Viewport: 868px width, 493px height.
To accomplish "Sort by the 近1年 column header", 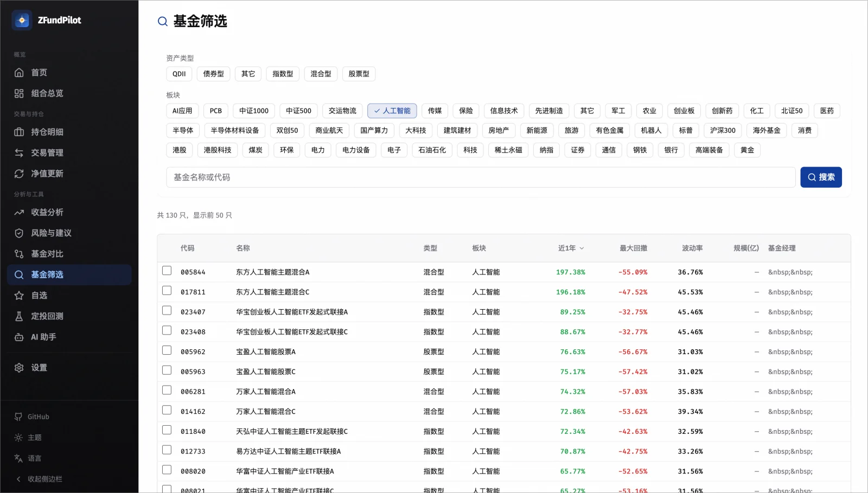I will click(x=571, y=248).
